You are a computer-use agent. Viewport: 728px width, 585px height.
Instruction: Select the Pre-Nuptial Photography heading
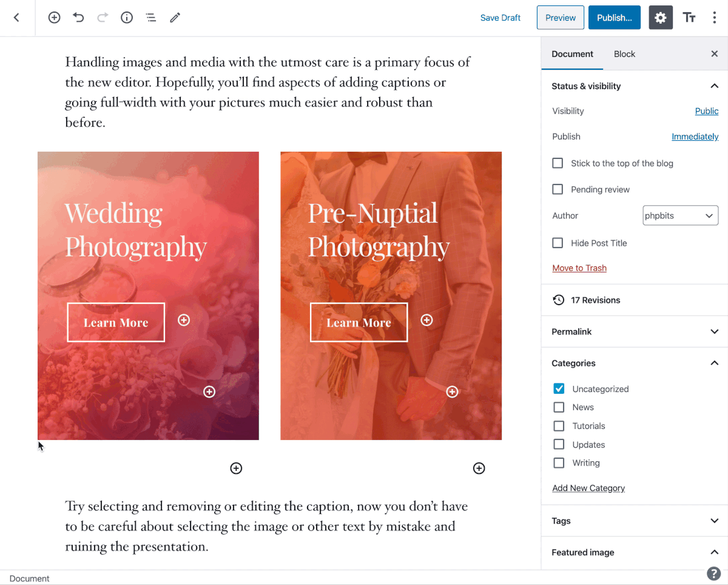(x=379, y=230)
